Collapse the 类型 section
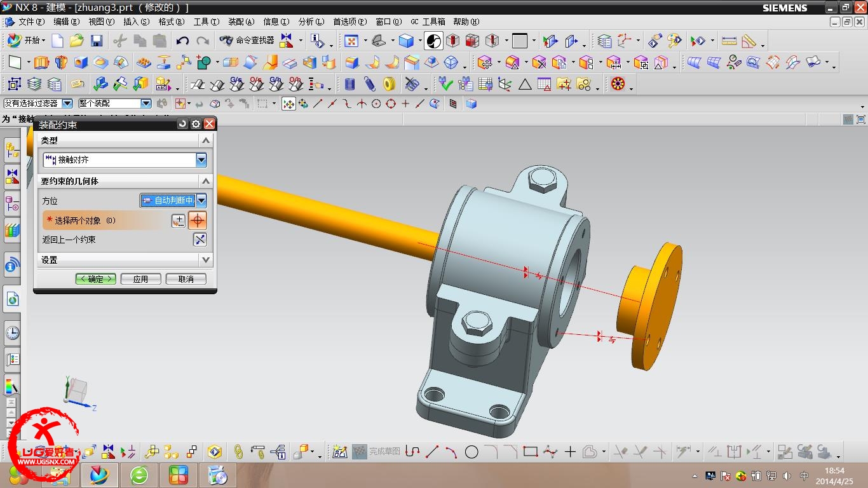Screen dimensions: 868x488 pos(205,140)
